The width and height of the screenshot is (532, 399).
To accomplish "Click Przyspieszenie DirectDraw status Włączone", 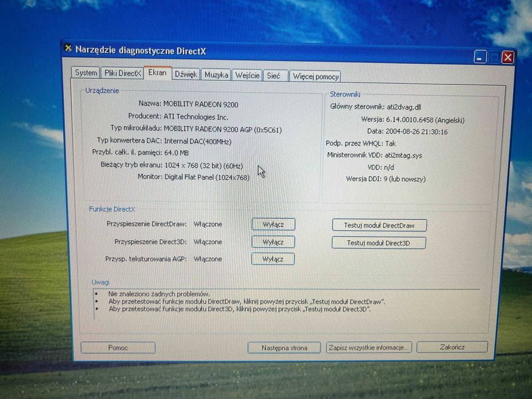I will 208,224.
